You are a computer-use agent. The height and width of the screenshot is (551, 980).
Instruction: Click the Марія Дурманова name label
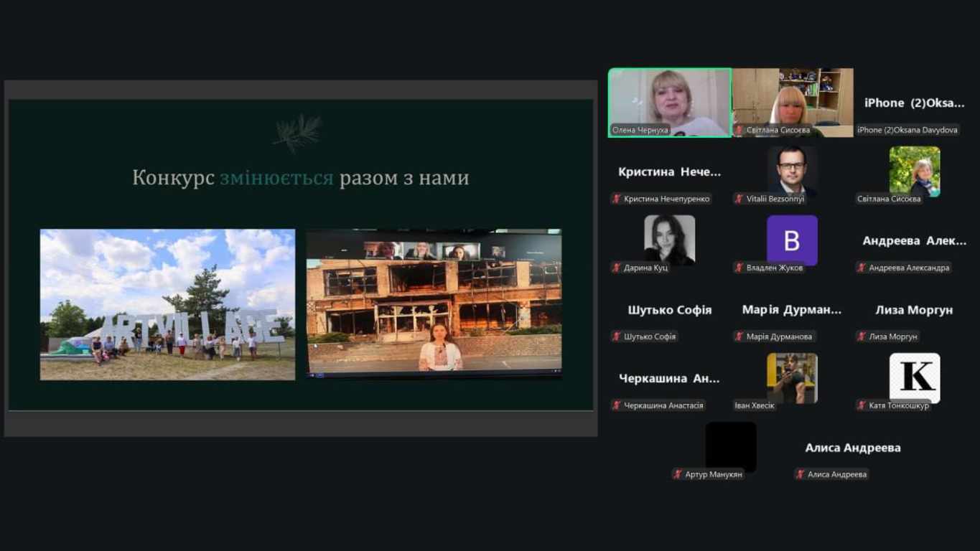(779, 336)
